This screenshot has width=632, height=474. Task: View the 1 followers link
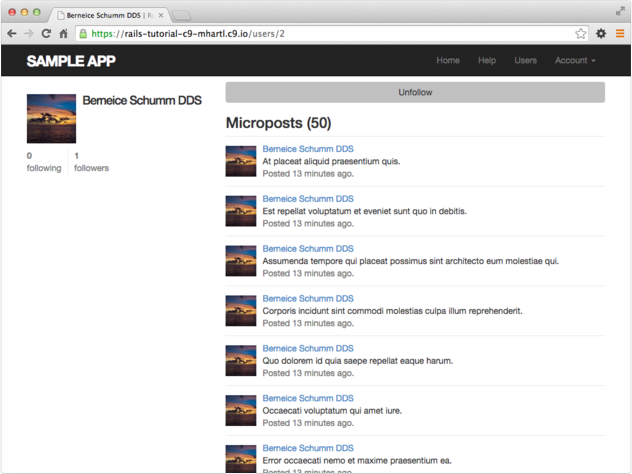coord(91,162)
